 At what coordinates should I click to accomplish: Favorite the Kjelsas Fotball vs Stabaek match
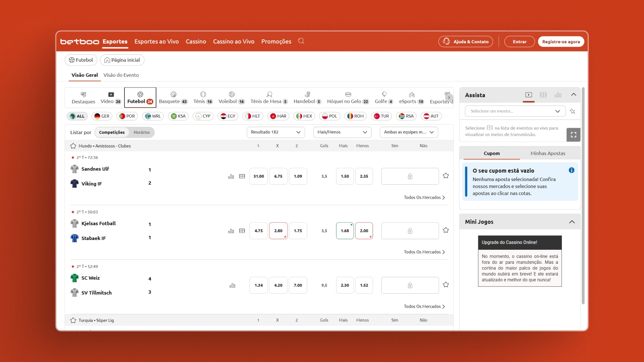tap(446, 230)
